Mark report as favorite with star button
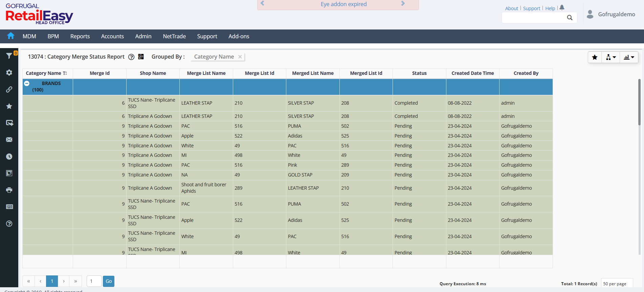This screenshot has height=292, width=644. click(x=595, y=57)
